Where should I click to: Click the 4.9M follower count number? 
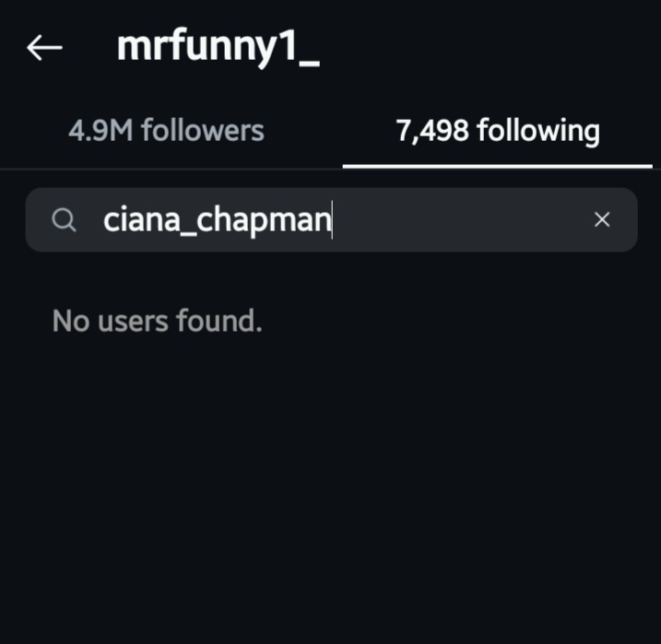(100, 131)
